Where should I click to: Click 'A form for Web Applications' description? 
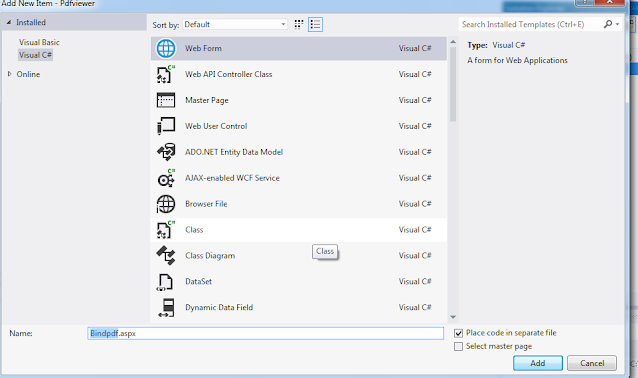[x=517, y=60]
